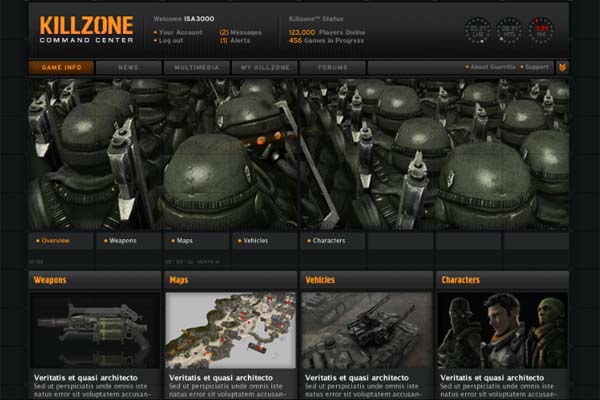Screen dimensions: 600x400
Task: Go to the My Killzone tab
Action: [265, 68]
